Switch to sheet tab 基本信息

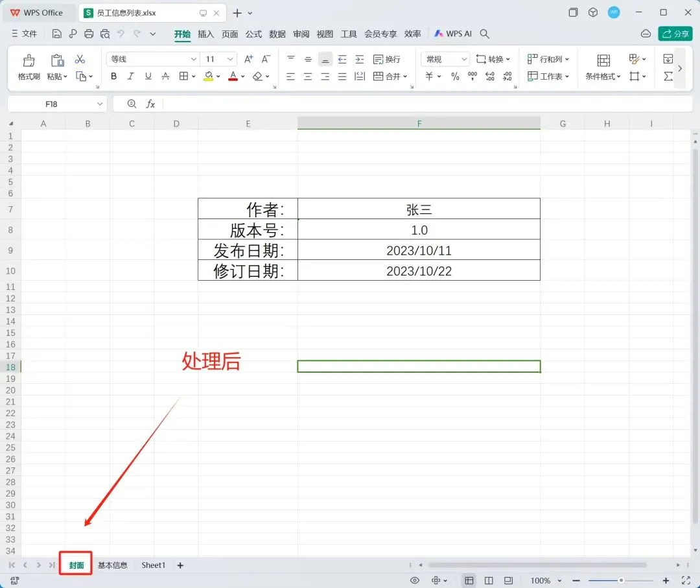point(113,565)
